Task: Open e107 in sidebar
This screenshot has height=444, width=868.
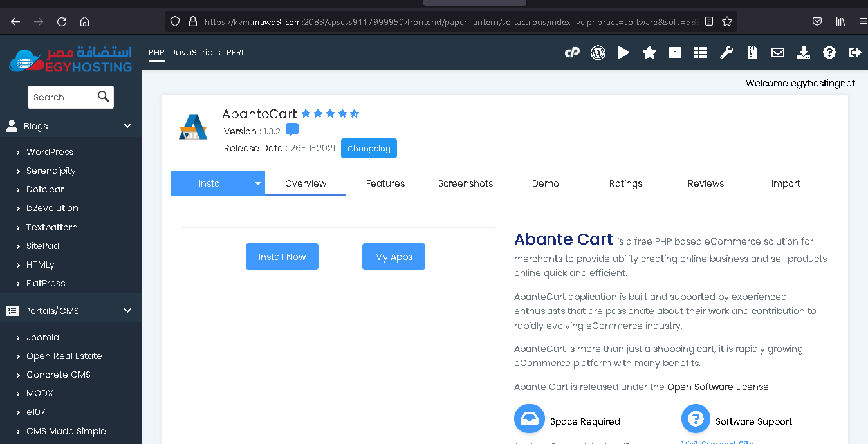Action: (35, 412)
